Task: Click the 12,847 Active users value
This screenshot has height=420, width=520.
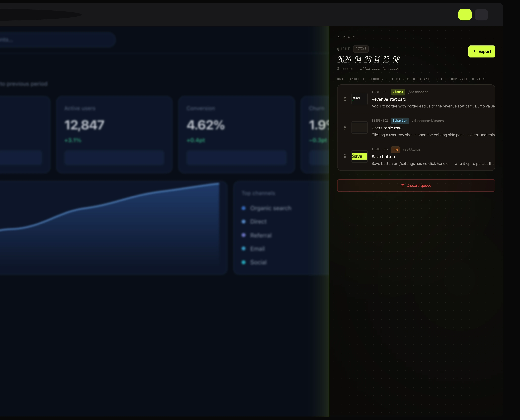Action: 84,125
